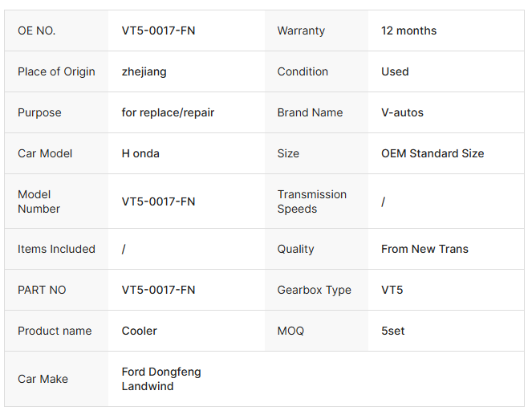Screen dimensions: 532x415
Task: Select the for replace/repair purpose text
Action: tap(168, 112)
